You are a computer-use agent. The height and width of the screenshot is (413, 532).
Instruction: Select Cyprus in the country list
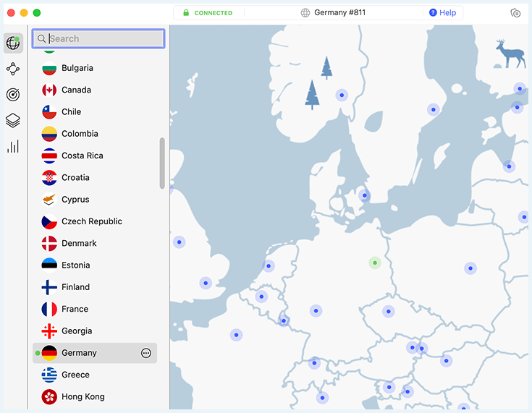95,200
